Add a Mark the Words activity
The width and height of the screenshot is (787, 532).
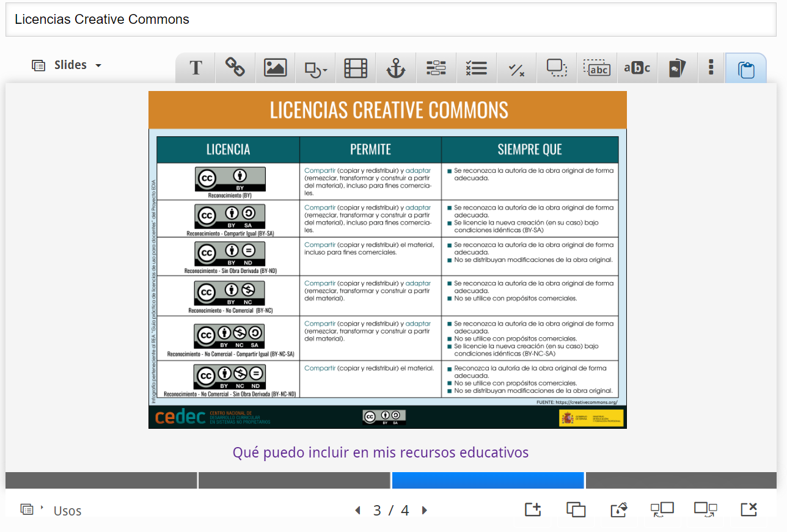pos(637,68)
